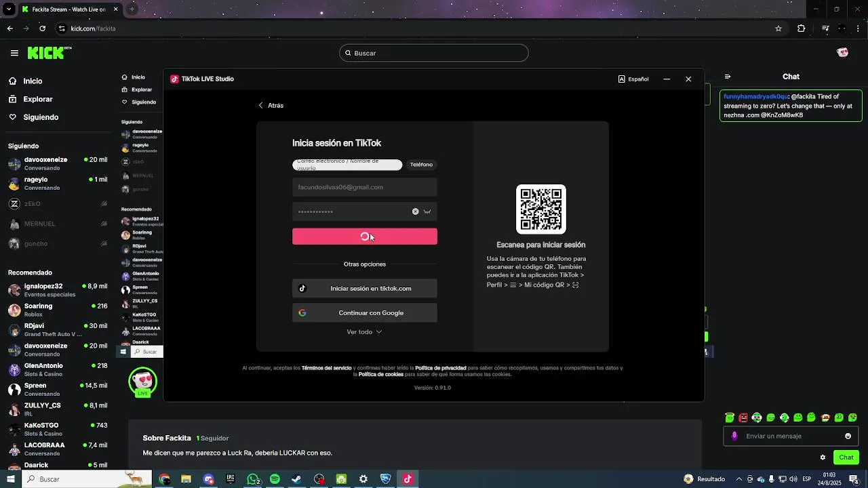Open Spotify from the taskbar
This screenshot has height=488, width=868.
[x=275, y=479]
